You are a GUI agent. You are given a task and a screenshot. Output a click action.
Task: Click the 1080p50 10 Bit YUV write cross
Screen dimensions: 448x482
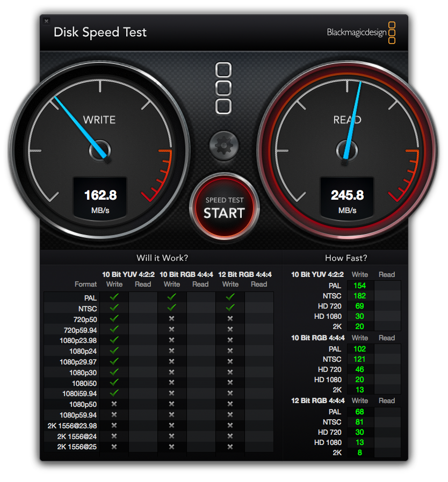click(x=114, y=404)
